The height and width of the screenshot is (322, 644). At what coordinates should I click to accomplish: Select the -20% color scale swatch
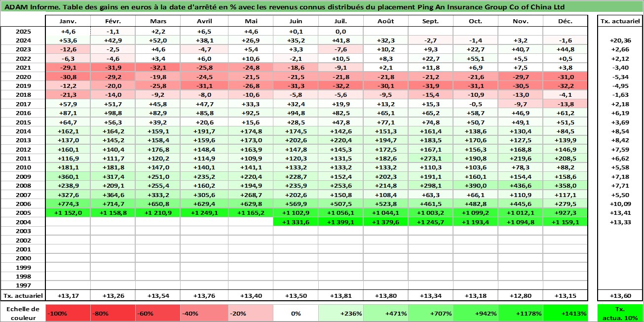click(x=251, y=313)
